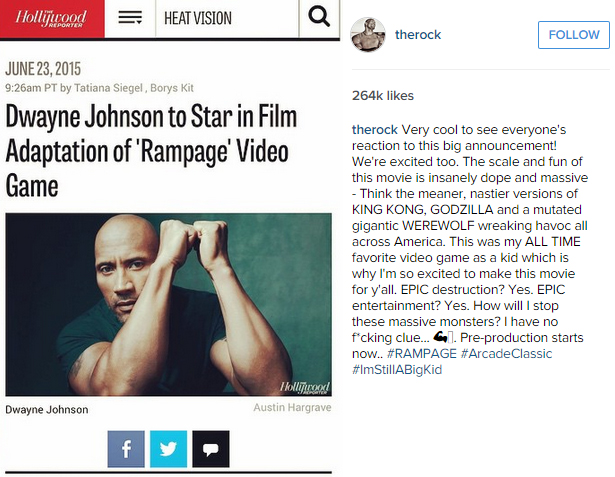Screen dimensions: 615x477
Task: Open author Borys Kit's page
Action: tap(172, 88)
